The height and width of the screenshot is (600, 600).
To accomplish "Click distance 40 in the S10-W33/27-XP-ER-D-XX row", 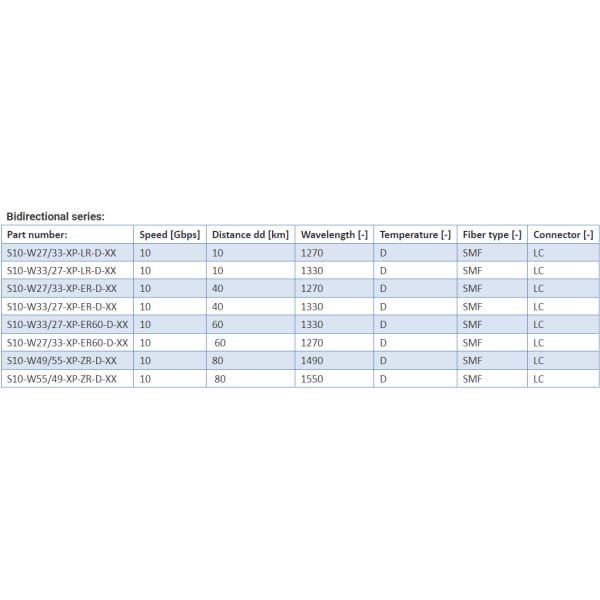I will coord(218,307).
